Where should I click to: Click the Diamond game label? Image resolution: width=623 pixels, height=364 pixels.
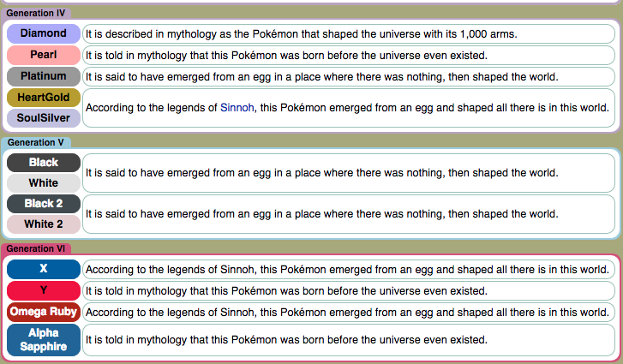(x=44, y=33)
